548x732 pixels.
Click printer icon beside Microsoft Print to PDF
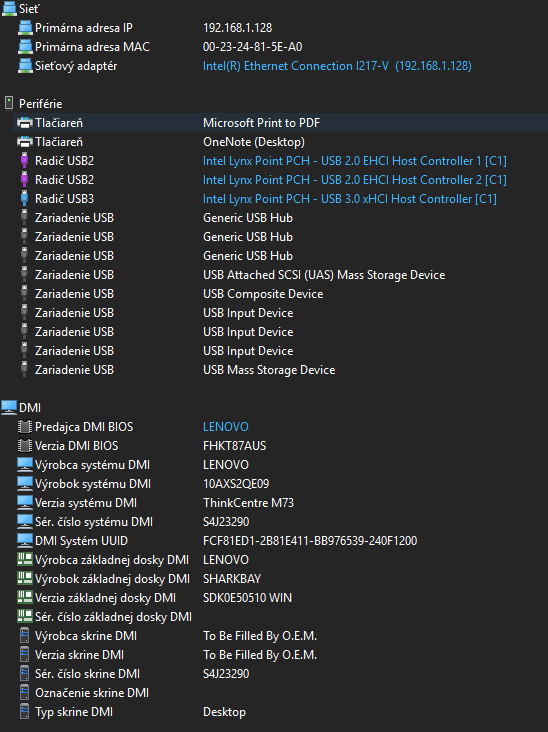25,123
